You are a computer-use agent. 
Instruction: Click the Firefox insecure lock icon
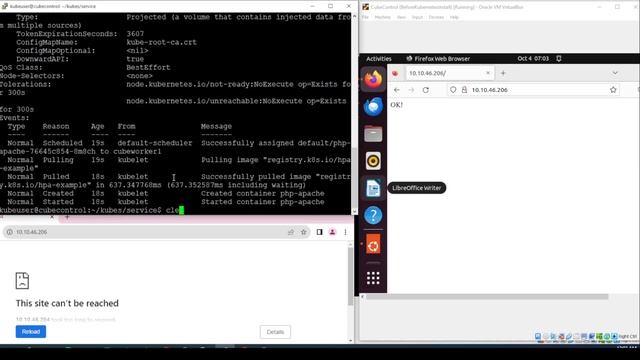click(464, 90)
